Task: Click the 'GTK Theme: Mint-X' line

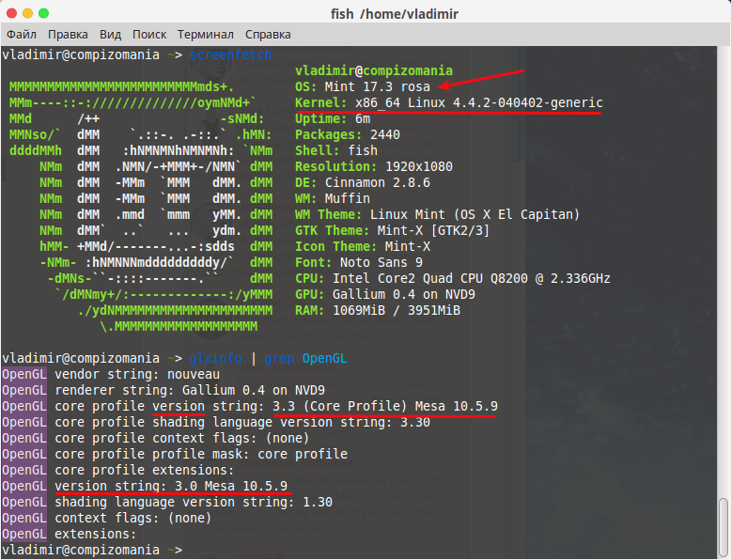Action: [392, 230]
